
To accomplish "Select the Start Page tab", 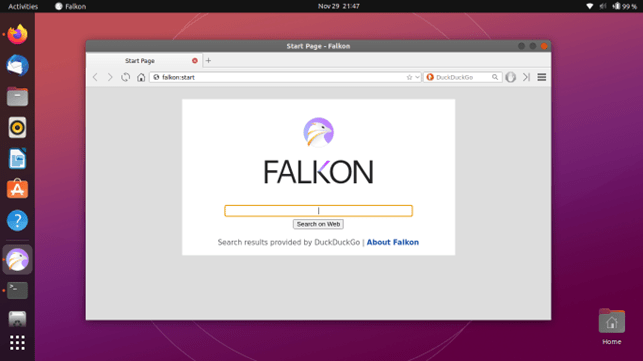I will click(x=144, y=61).
